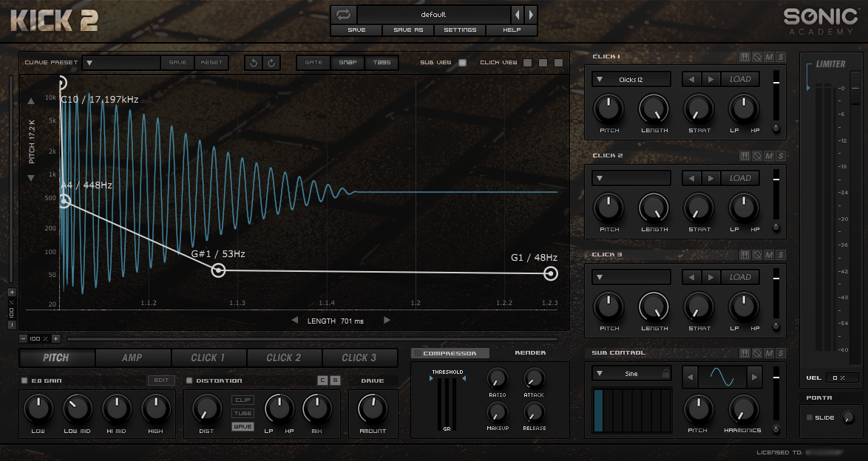Go to the previous global preset with the left arrow
This screenshot has height=461, width=868.
coord(518,14)
